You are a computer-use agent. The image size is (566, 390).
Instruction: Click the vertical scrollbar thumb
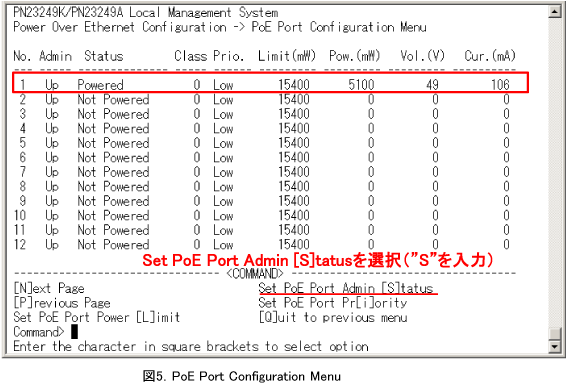554,334
